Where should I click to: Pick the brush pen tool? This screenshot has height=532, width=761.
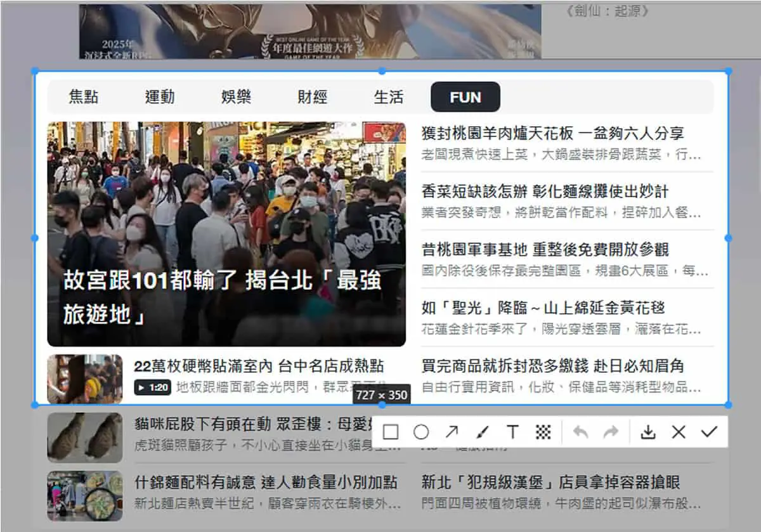(x=482, y=432)
